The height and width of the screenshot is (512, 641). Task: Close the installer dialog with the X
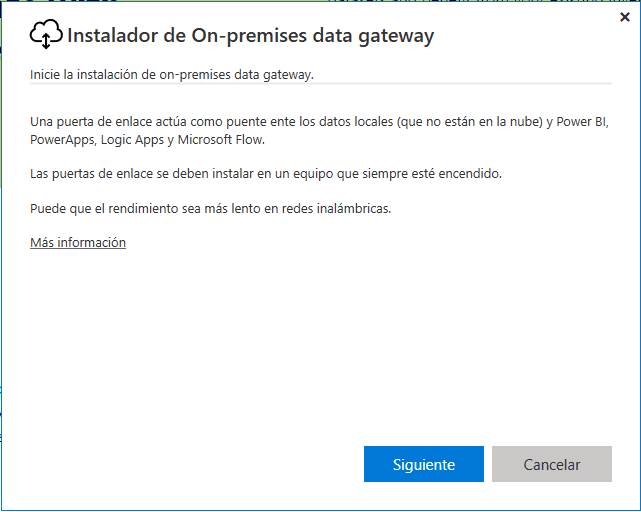click(625, 17)
